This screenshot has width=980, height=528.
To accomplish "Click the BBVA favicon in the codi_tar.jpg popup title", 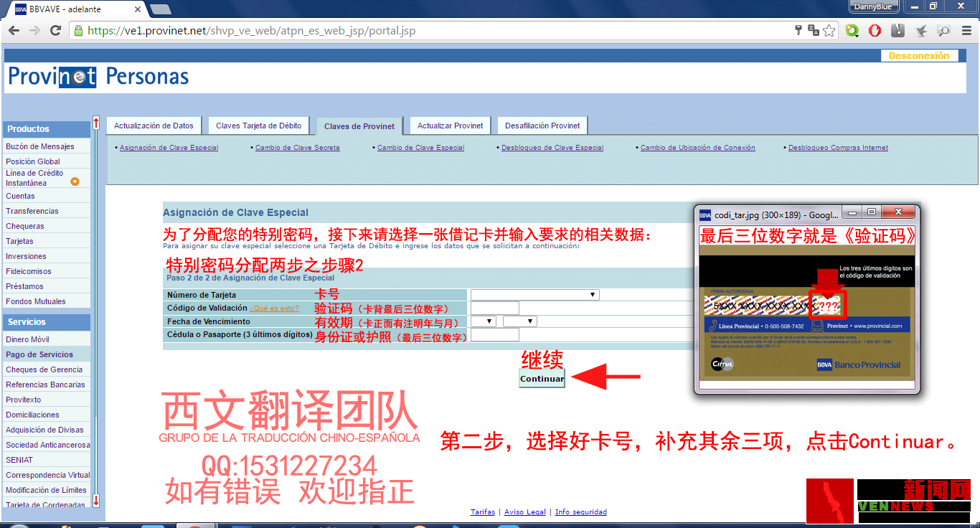I will (x=705, y=214).
